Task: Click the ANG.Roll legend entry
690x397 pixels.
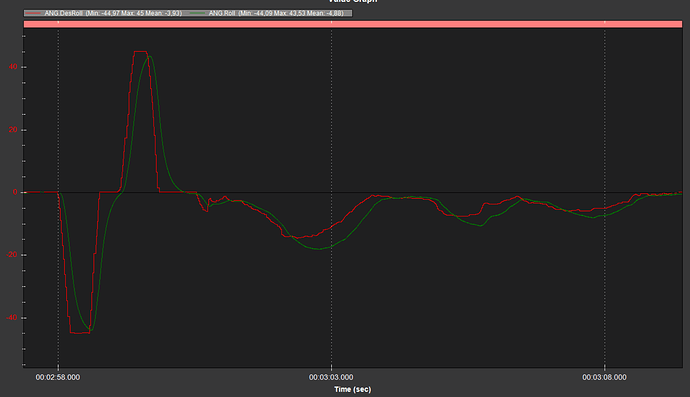Action: (x=267, y=13)
